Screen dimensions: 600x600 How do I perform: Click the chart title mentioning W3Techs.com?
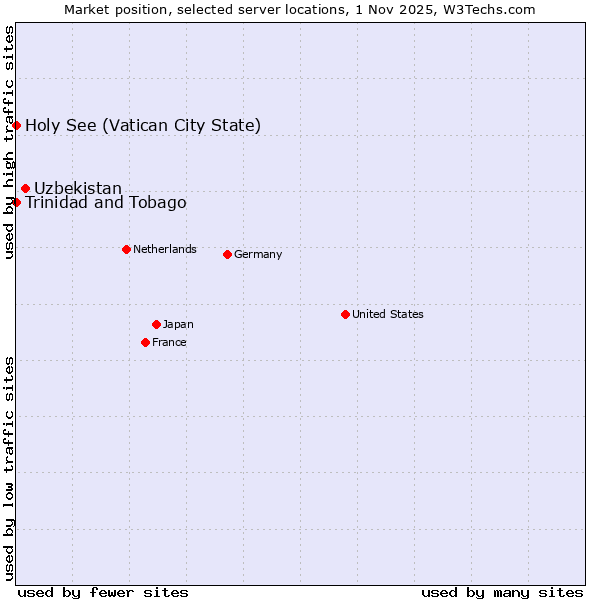[x=300, y=9]
